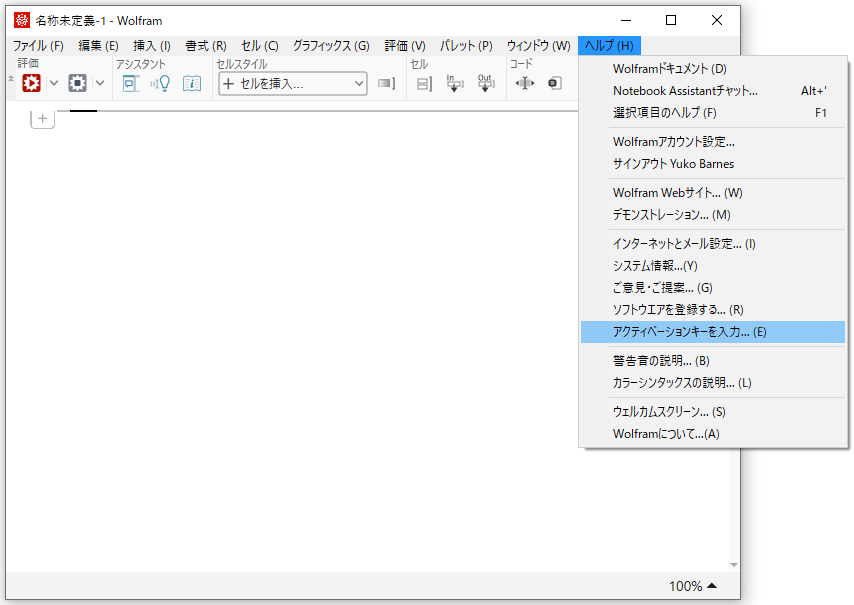
Task: Click the Wolfram spikey icon in the title bar
Action: pyautogui.click(x=22, y=20)
